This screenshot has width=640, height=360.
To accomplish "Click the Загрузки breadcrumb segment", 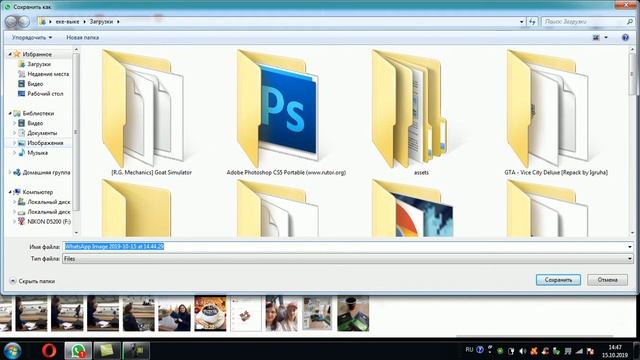I will [101, 22].
